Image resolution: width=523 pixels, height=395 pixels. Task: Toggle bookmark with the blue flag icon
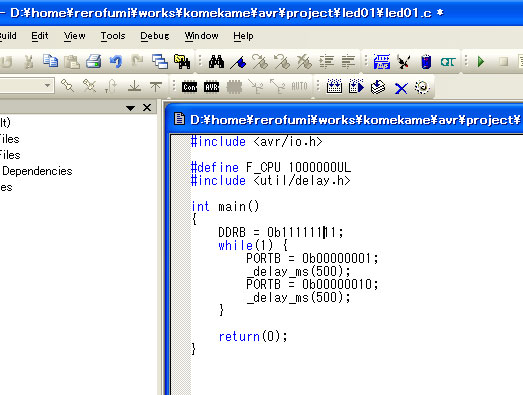pos(238,62)
